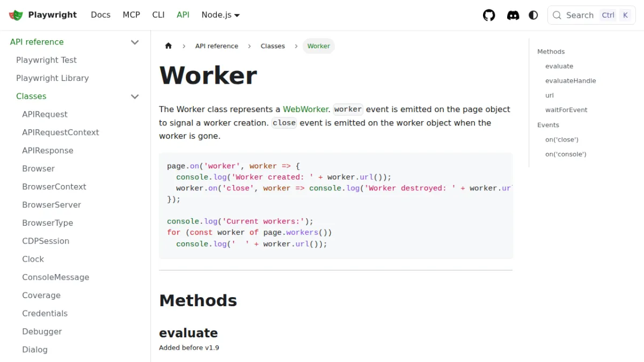
Task: Open the CLI navbar item
Action: point(158,15)
